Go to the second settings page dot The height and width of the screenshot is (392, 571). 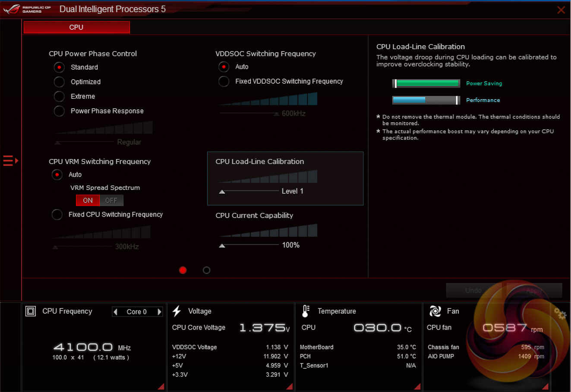pos(207,270)
